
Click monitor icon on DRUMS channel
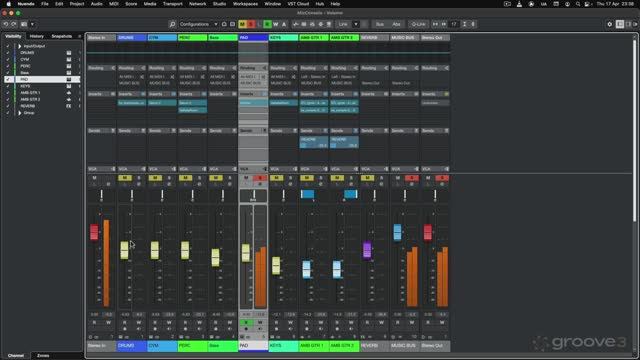(x=139, y=329)
